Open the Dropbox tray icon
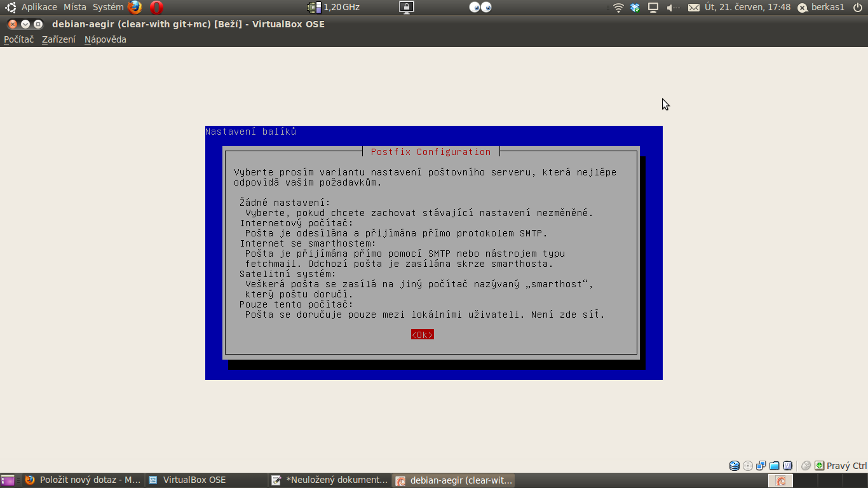This screenshot has width=868, height=488. pos(635,8)
